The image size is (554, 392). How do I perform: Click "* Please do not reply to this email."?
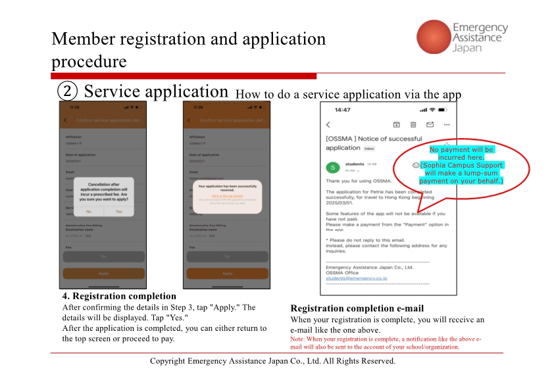365,240
